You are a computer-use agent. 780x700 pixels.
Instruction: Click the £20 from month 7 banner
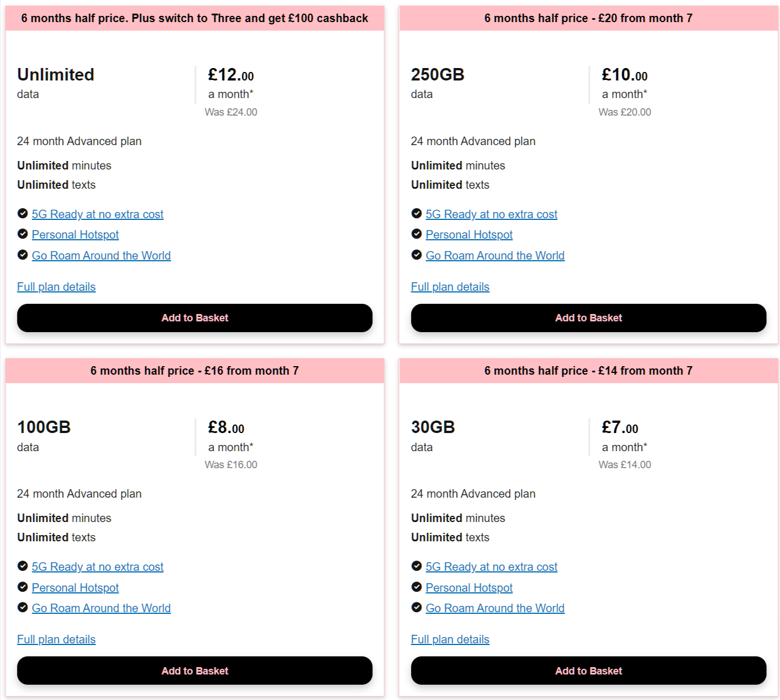click(x=588, y=18)
